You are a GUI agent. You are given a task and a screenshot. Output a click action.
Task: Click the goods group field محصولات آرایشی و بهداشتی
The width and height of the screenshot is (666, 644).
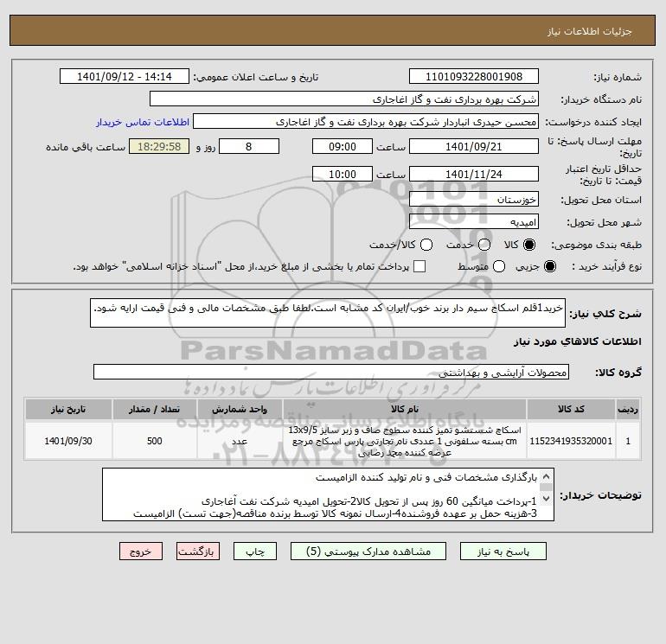[331, 372]
